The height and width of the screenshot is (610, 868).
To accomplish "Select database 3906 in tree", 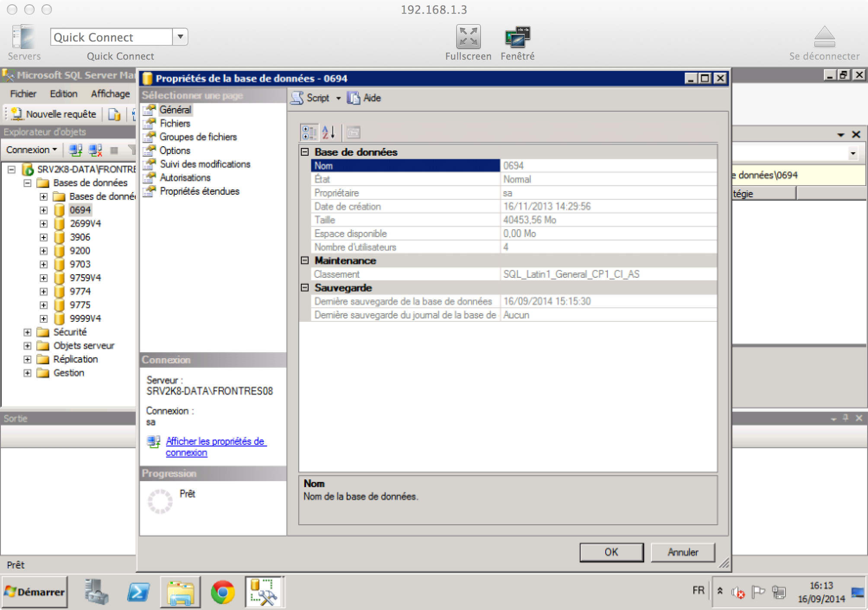I will 80,238.
